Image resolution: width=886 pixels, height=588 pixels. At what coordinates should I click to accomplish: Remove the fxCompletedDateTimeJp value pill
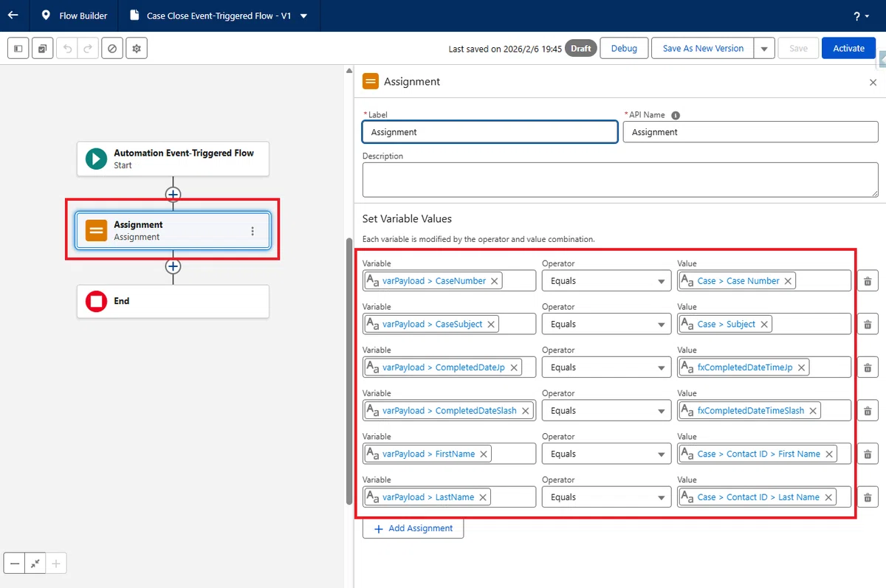coord(801,367)
